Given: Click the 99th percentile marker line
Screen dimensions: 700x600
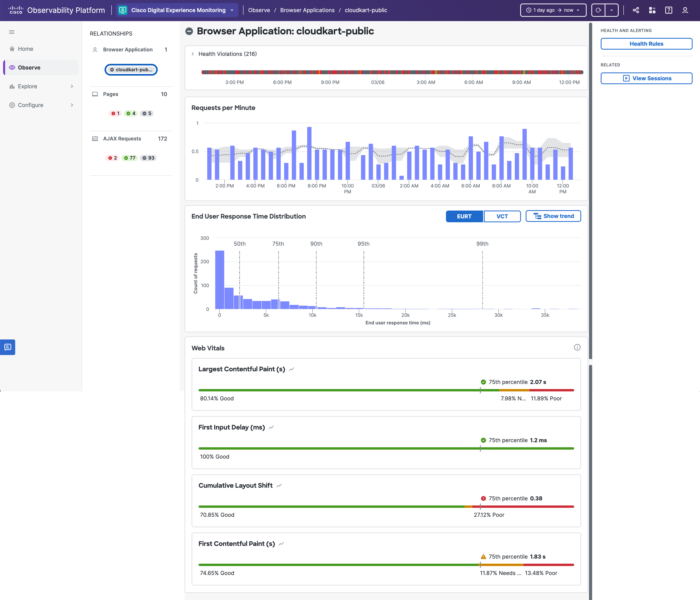Looking at the screenshot, I should pos(482,280).
